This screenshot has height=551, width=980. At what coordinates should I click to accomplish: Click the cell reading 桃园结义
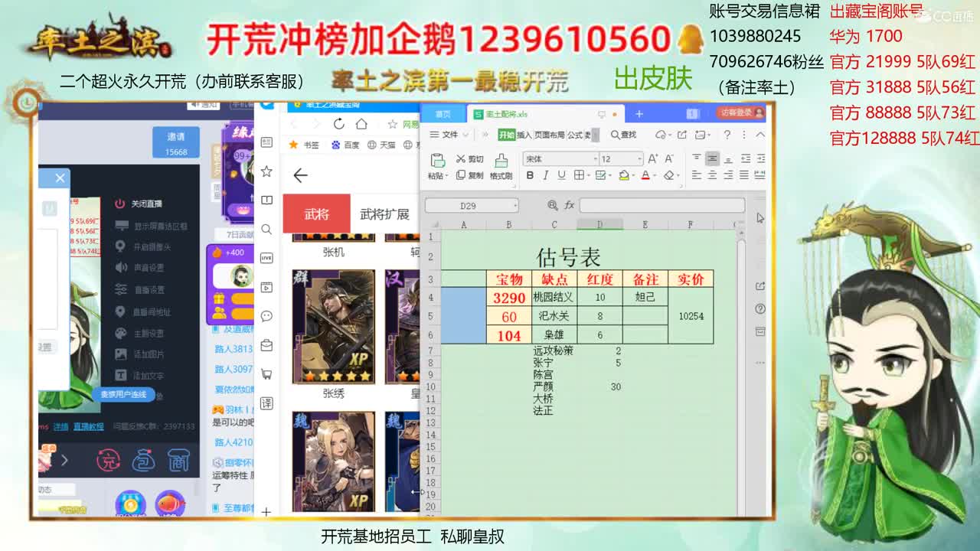554,297
